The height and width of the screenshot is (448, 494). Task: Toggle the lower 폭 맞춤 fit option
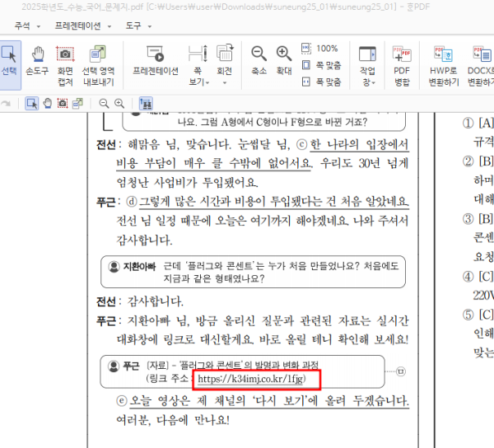pos(321,82)
